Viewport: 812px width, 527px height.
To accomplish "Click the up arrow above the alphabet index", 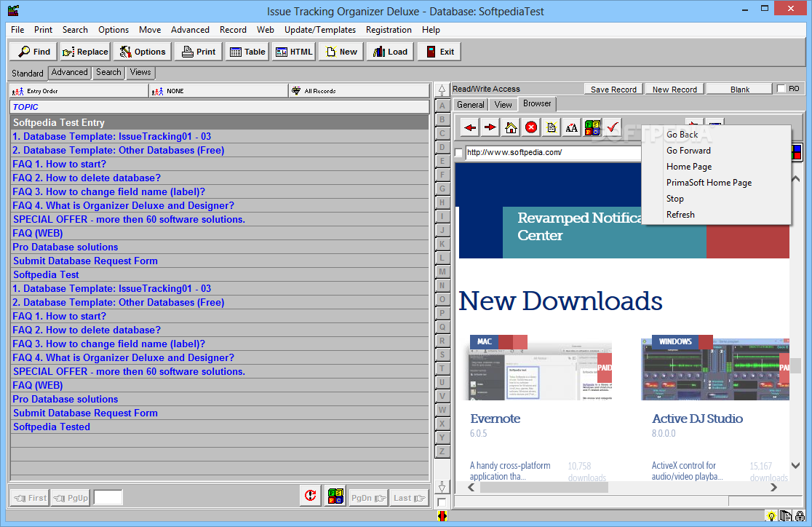I will tap(442, 90).
